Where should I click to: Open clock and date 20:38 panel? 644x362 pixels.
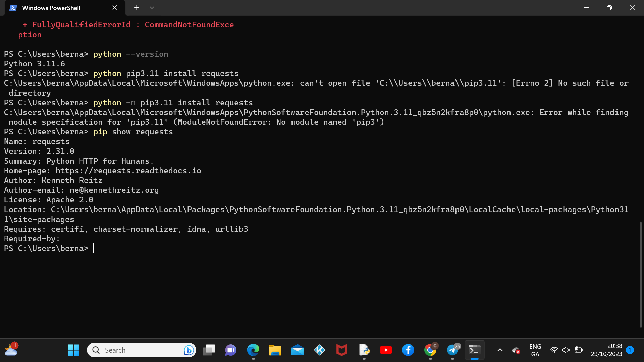[606, 350]
